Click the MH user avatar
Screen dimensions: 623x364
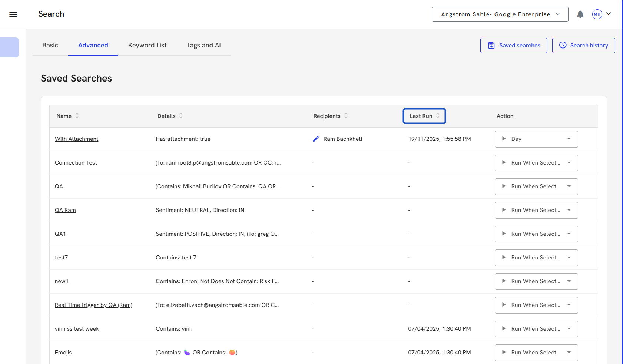[597, 14]
